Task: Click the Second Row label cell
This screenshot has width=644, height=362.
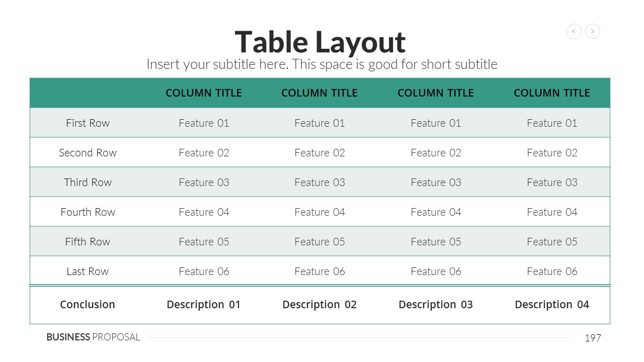Action: 88,153
